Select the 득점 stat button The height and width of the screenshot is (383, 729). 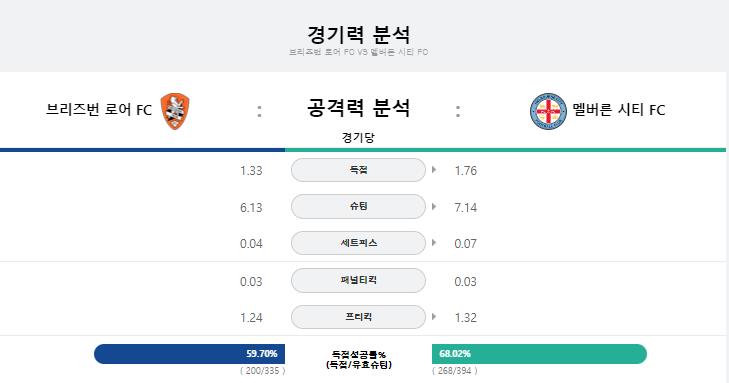[358, 170]
